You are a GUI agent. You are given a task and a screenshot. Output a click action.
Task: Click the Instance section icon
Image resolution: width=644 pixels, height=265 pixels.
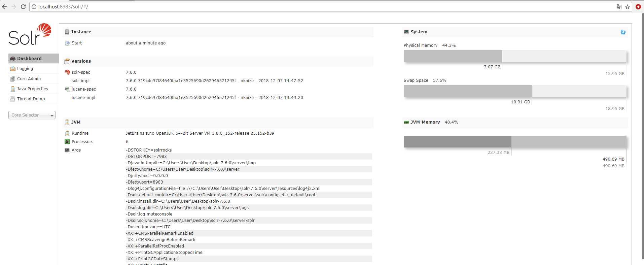67,32
